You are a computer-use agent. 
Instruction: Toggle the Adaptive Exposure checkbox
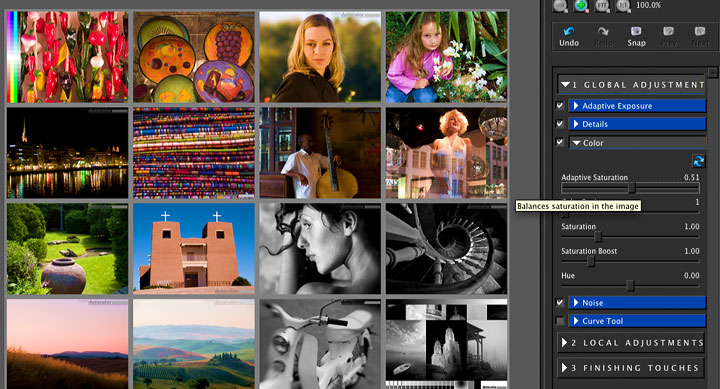coord(559,106)
